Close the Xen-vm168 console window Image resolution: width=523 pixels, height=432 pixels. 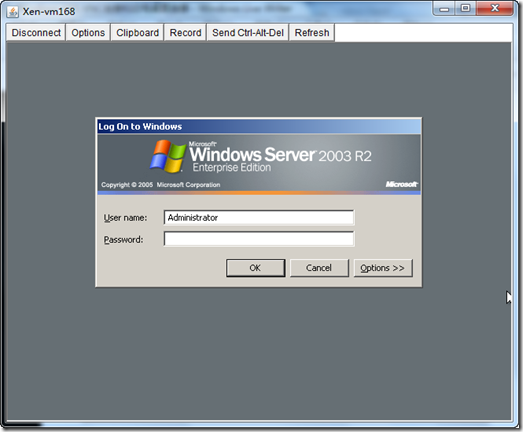495,8
